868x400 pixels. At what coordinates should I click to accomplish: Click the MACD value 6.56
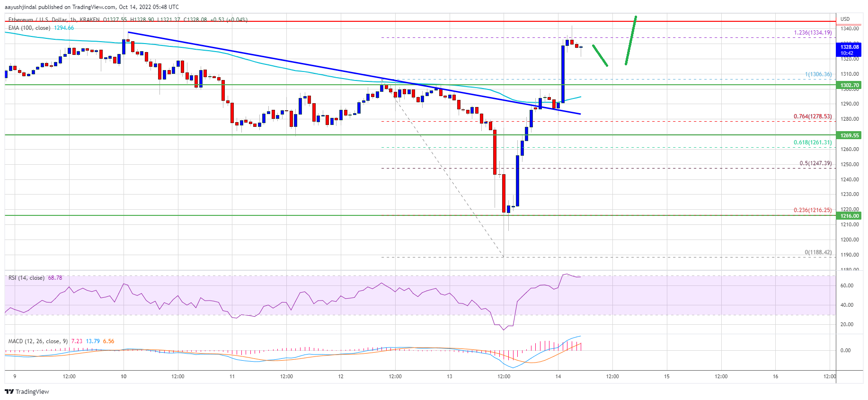click(108, 341)
